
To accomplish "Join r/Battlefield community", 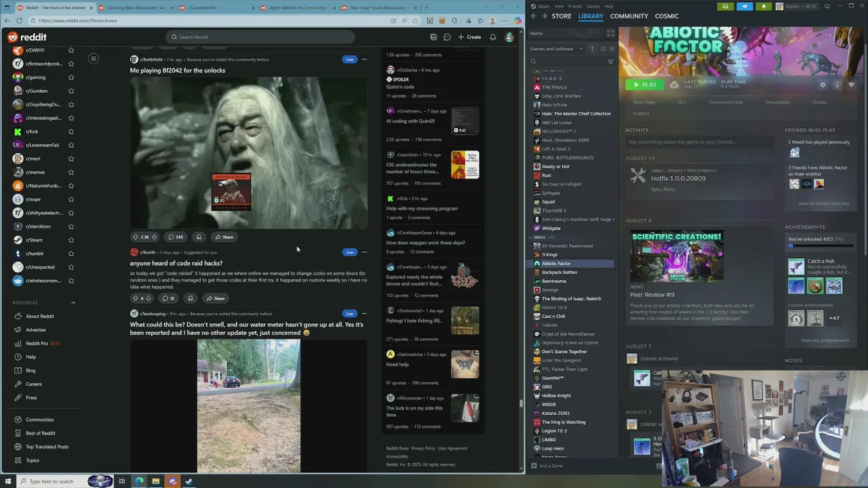I will click(x=349, y=60).
